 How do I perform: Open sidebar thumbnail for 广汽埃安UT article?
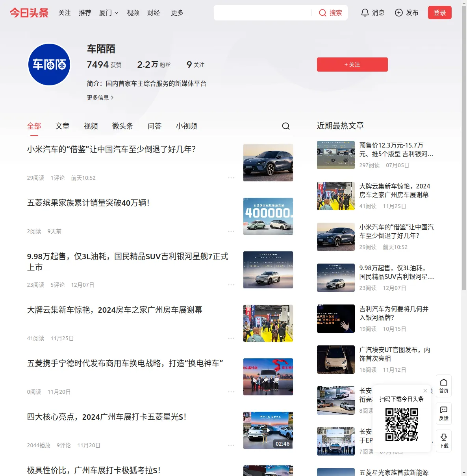(x=336, y=360)
